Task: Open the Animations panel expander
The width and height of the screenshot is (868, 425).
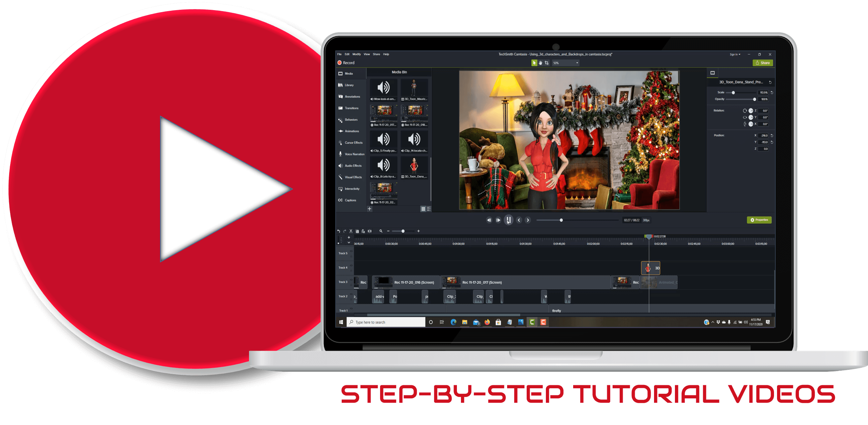Action: (352, 131)
